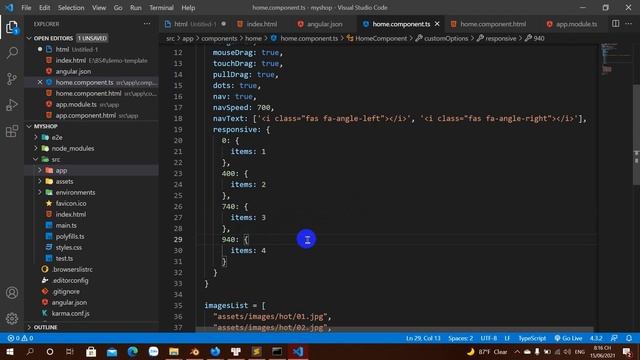The height and width of the screenshot is (360, 640).
Task: Click line number 35 in gutter
Action: click(178, 305)
